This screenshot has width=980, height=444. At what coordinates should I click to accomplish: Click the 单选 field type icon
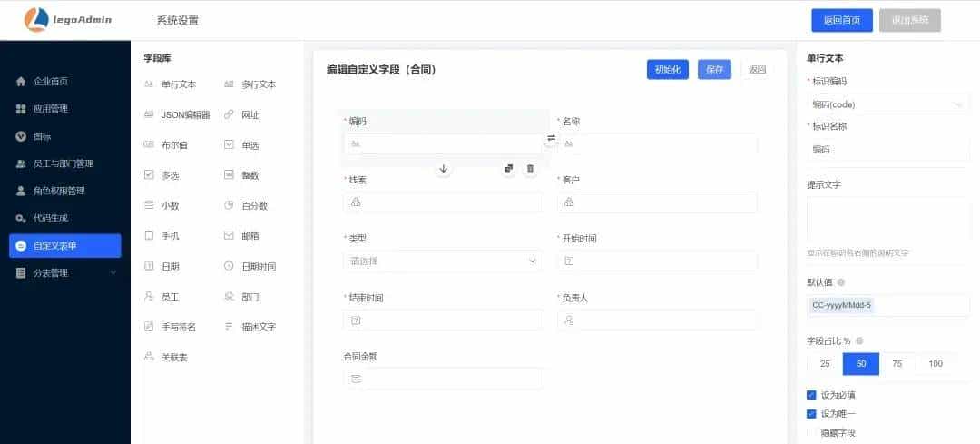pyautogui.click(x=229, y=145)
